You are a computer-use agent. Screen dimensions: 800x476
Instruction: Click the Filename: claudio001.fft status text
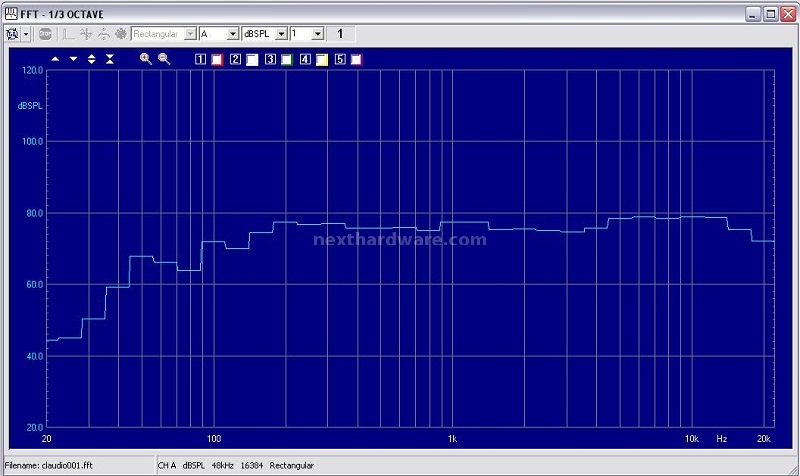point(48,465)
